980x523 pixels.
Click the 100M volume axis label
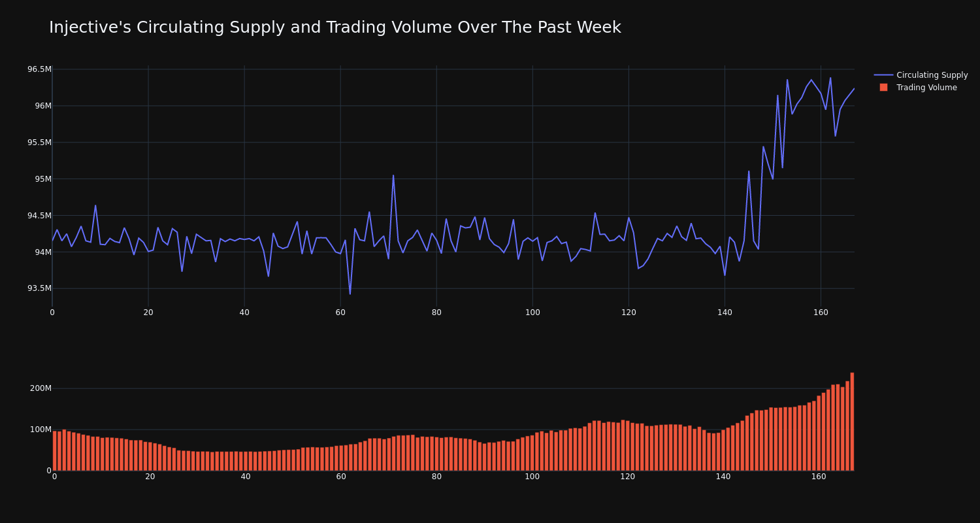(x=41, y=430)
